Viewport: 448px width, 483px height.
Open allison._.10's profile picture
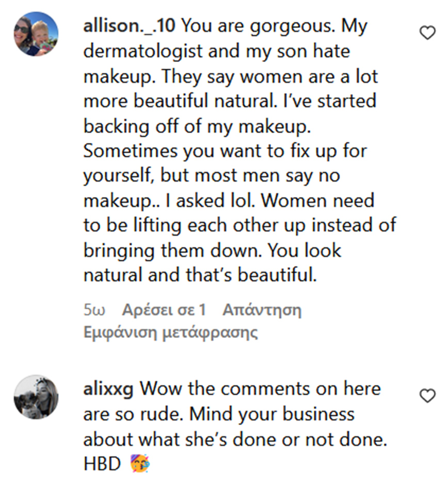36,34
